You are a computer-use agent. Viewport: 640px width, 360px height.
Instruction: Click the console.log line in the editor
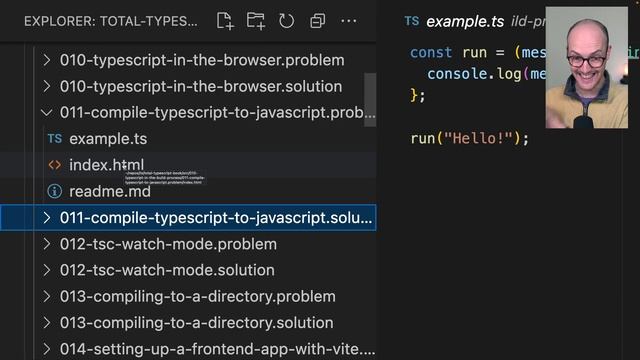(486, 74)
